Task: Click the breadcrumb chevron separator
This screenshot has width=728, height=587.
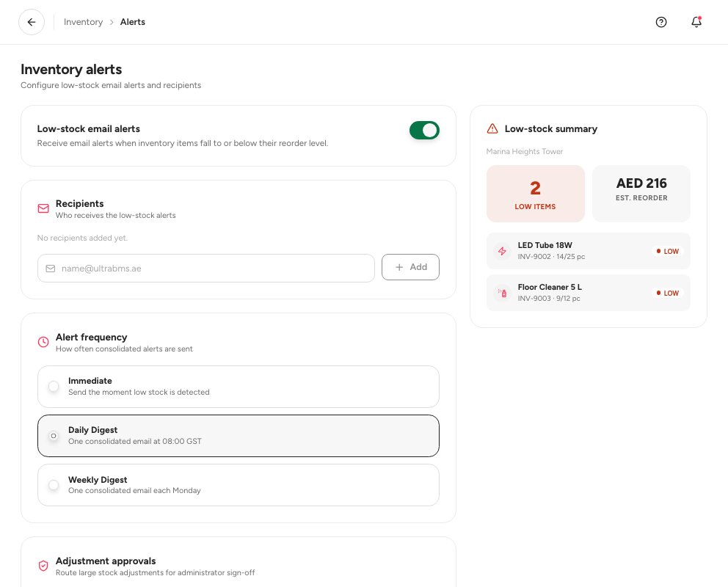Action: point(112,22)
